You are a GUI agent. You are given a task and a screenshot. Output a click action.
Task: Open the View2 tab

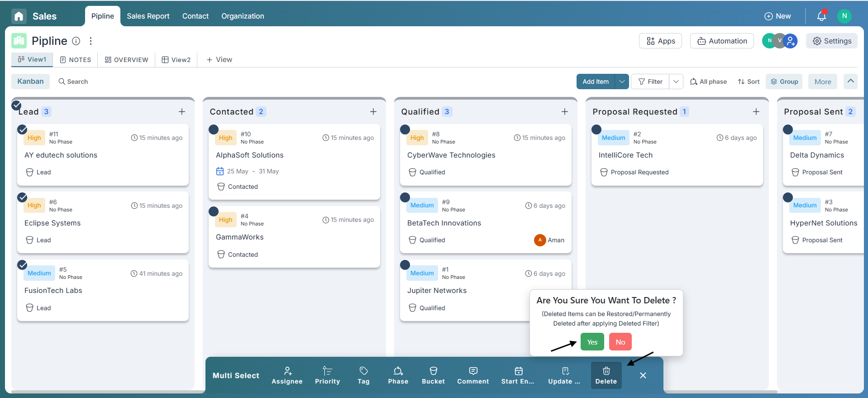coord(176,60)
